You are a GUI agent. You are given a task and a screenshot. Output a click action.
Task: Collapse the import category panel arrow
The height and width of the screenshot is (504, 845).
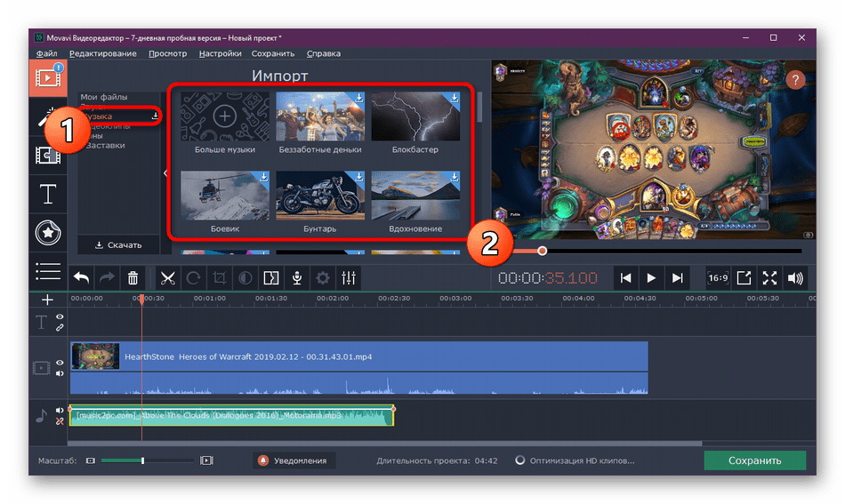[165, 173]
